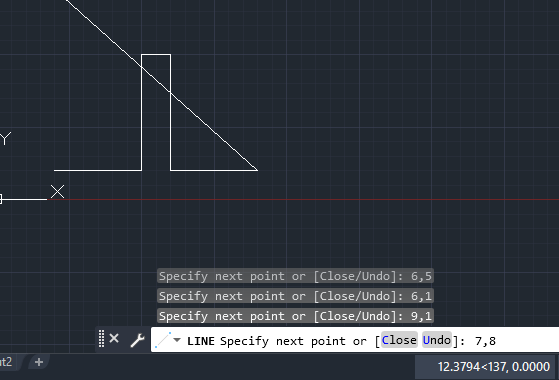
Task: Click the command input showing 7,8
Action: [485, 341]
